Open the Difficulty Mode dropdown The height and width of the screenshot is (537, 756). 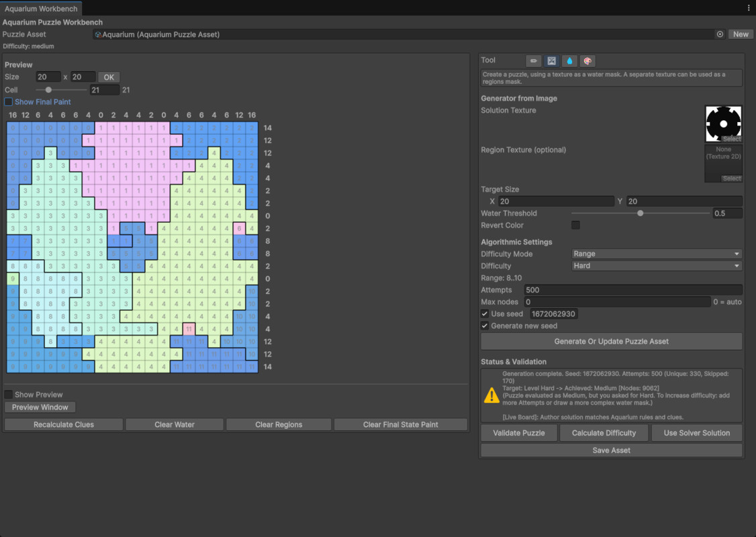657,254
